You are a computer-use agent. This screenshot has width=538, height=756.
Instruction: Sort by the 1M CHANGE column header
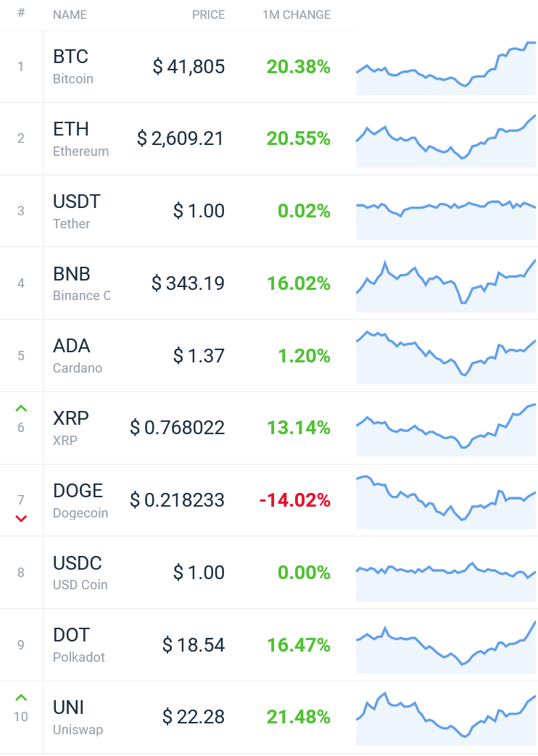[x=297, y=15]
